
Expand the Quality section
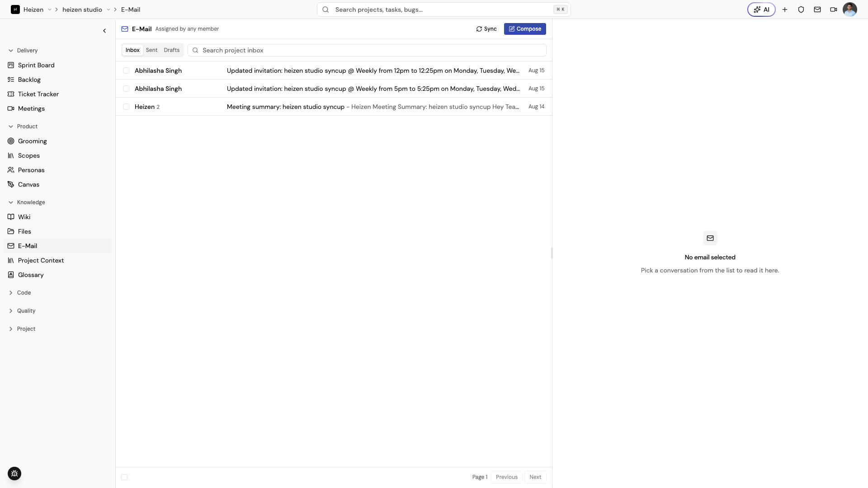click(x=22, y=311)
